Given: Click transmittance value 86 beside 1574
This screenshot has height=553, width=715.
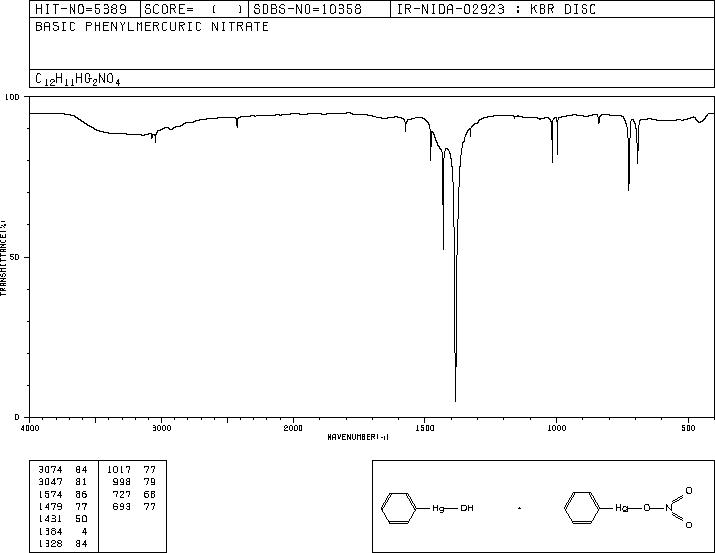Looking at the screenshot, I should coord(81,495).
